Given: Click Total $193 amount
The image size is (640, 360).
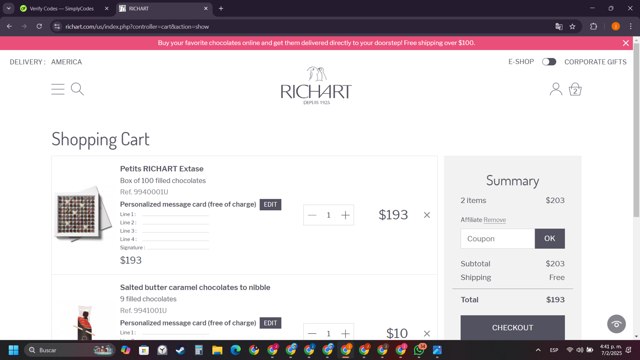Looking at the screenshot, I should (x=556, y=300).
